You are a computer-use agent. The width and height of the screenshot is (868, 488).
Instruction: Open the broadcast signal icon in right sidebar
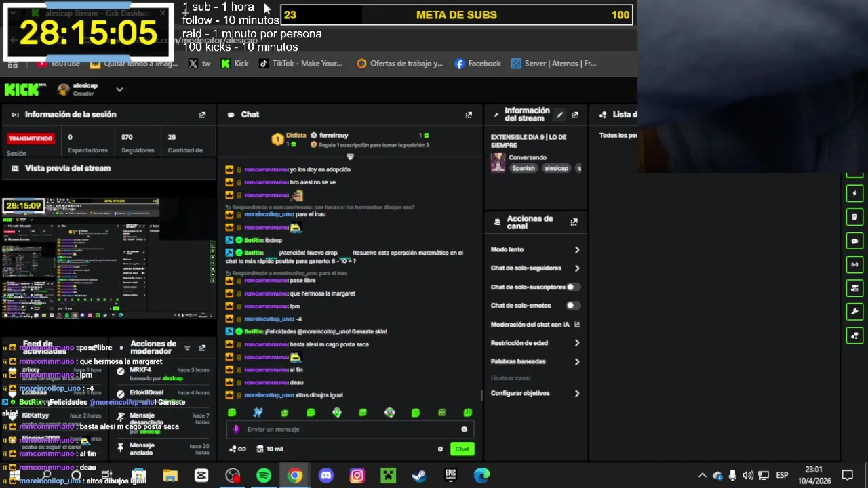tap(854, 264)
